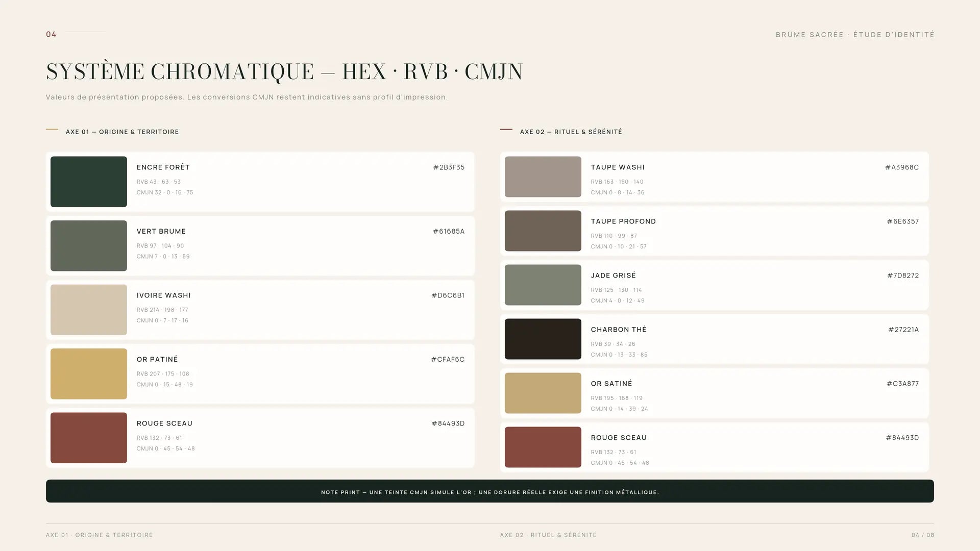Image resolution: width=980 pixels, height=551 pixels.
Task: Select the hex code #CFAF6C
Action: [x=448, y=359]
